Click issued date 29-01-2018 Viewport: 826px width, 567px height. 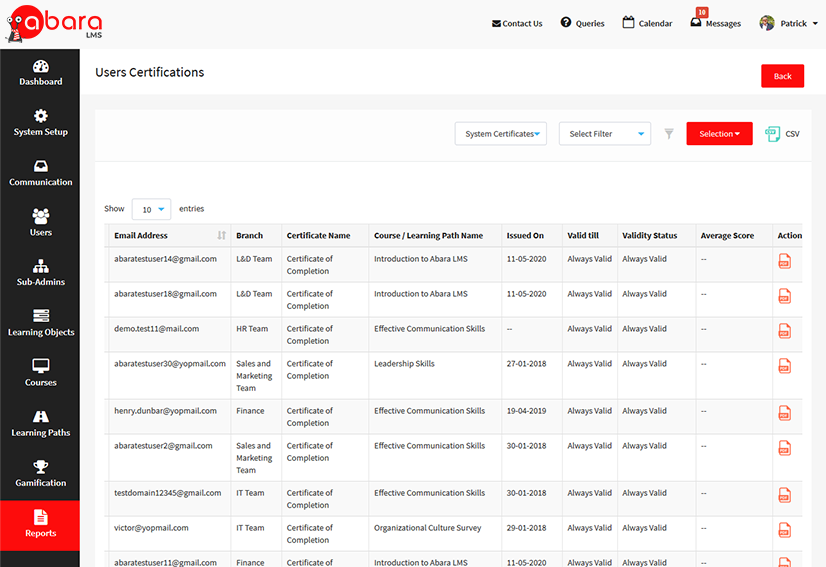(x=526, y=527)
